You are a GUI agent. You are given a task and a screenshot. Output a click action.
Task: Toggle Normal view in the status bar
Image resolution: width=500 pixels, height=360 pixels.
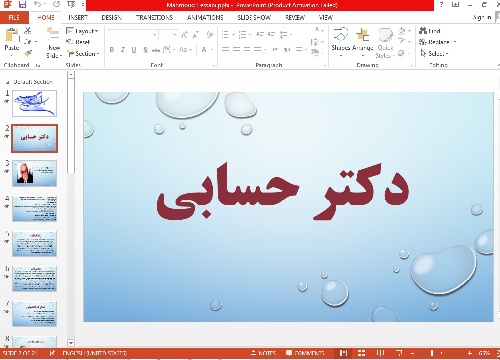(343, 353)
